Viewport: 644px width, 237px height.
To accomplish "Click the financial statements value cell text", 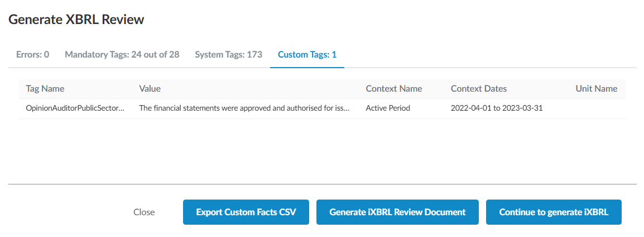I will tap(244, 108).
